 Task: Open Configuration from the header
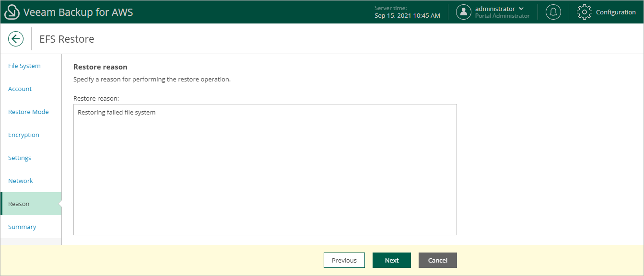tap(616, 12)
